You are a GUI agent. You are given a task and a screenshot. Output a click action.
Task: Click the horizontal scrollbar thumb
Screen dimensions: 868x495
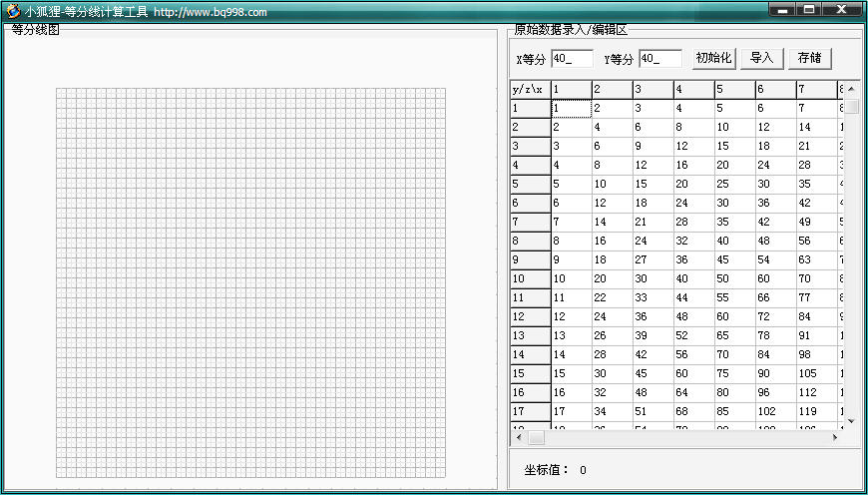click(536, 437)
